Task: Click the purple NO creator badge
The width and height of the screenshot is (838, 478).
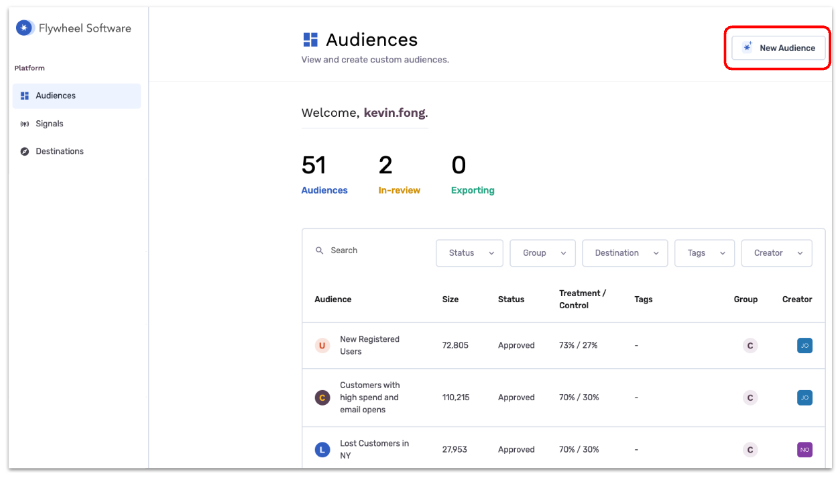Action: [804, 450]
